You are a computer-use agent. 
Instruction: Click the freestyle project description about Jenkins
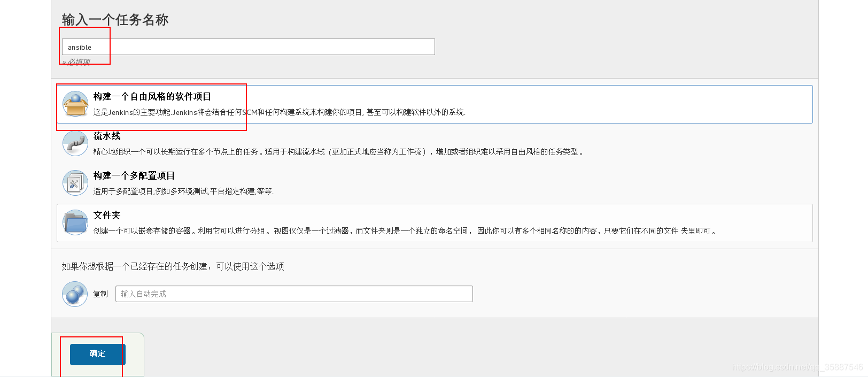coord(280,112)
